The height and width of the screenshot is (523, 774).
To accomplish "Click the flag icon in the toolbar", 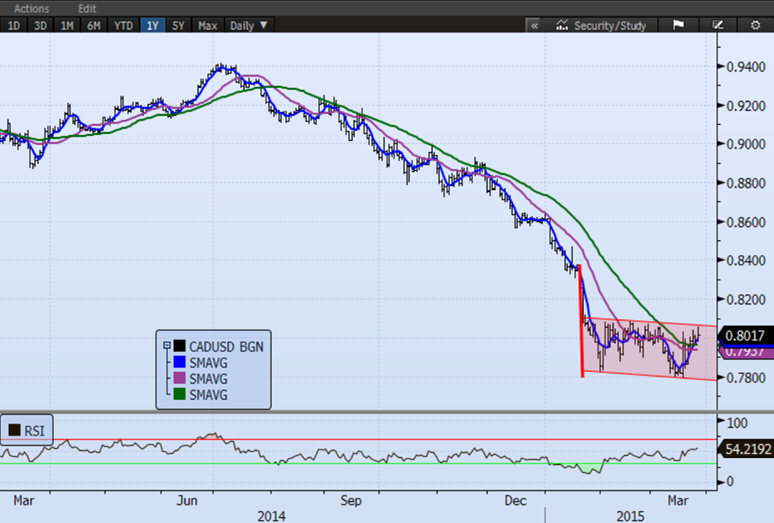I will pos(677,25).
